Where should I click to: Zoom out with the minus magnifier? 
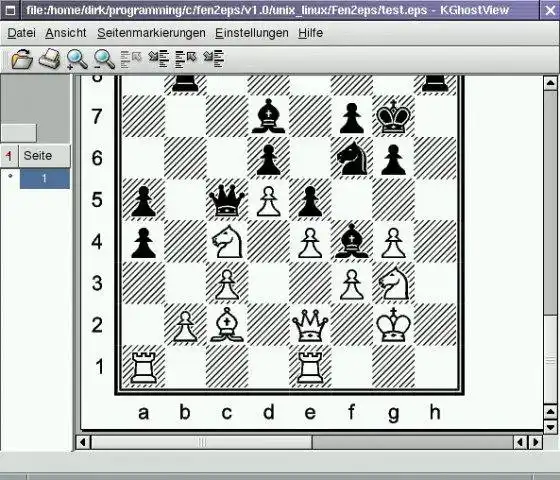104,59
